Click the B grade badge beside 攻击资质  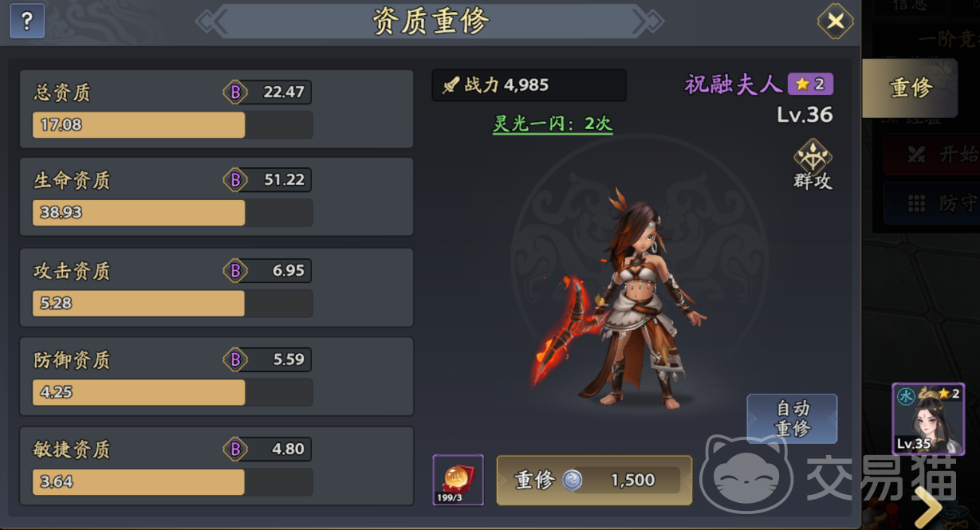234,271
